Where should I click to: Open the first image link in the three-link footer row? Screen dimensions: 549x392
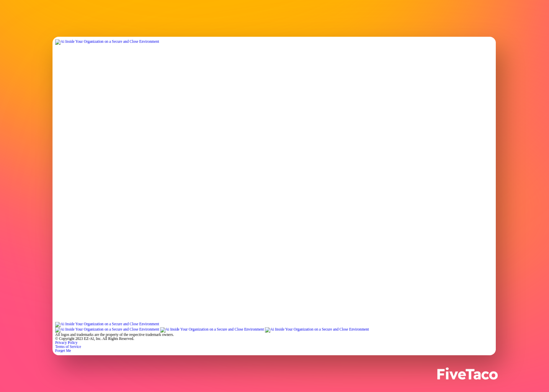pyautogui.click(x=107, y=330)
